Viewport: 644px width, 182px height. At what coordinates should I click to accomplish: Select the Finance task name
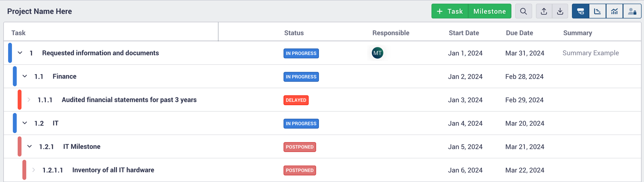64,76
